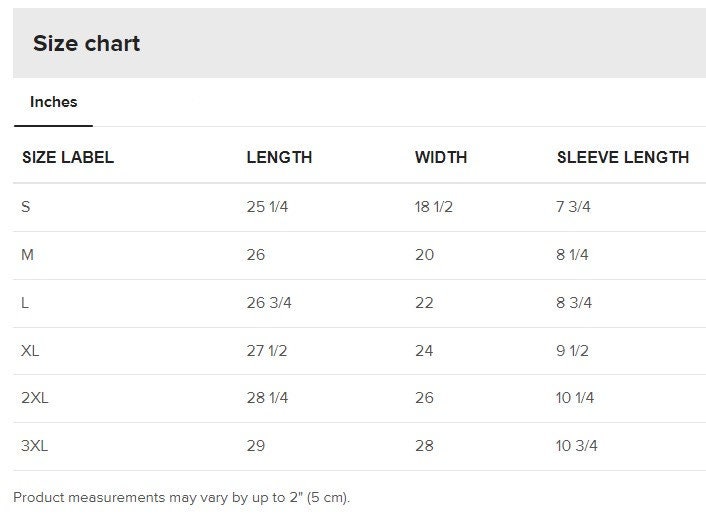Click the LENGTH column header
Image resolution: width=706 pixels, height=522 pixels.
[279, 157]
